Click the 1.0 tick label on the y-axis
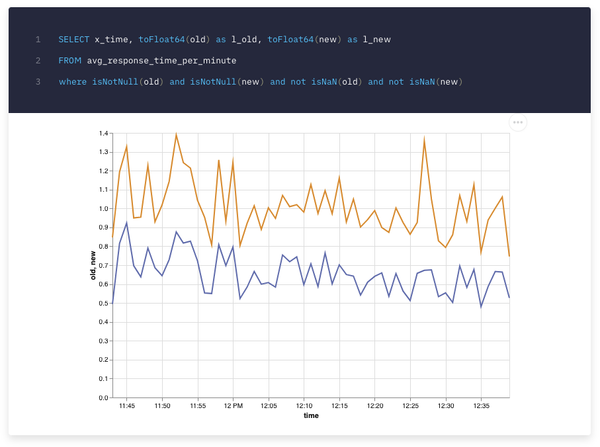600x447 pixels. (102, 209)
